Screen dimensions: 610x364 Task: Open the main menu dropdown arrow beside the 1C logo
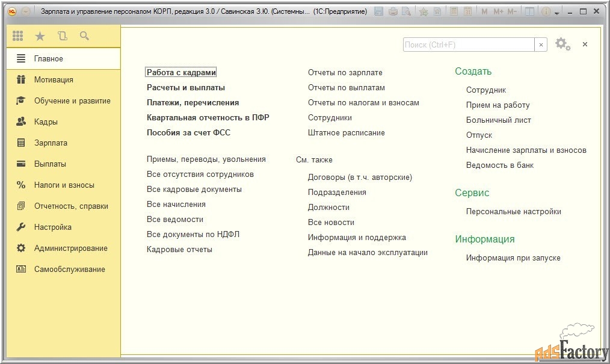click(x=26, y=11)
